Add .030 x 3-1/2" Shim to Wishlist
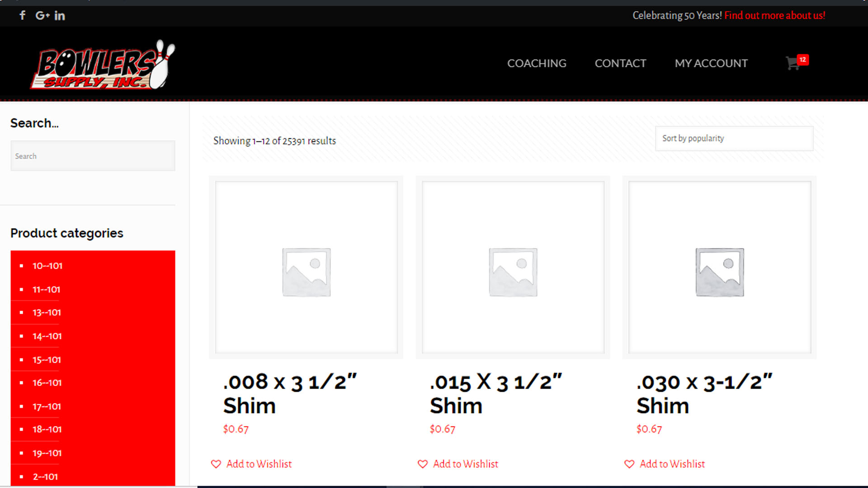The width and height of the screenshot is (868, 488). click(672, 464)
